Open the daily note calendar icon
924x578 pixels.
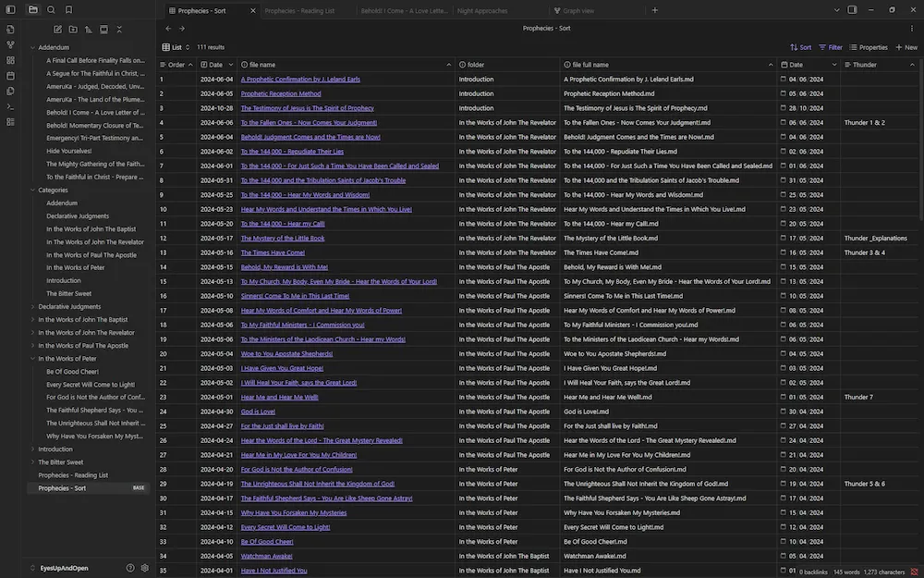[11, 75]
